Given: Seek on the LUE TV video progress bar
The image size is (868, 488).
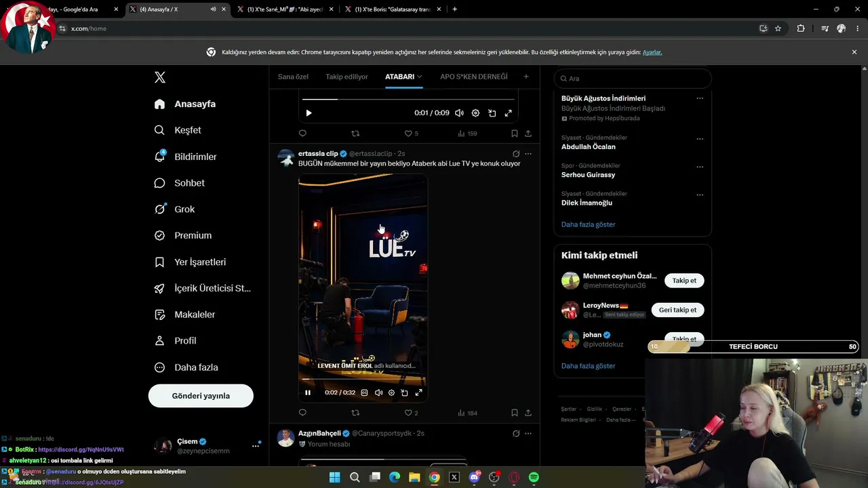Looking at the screenshot, I should click(x=363, y=380).
